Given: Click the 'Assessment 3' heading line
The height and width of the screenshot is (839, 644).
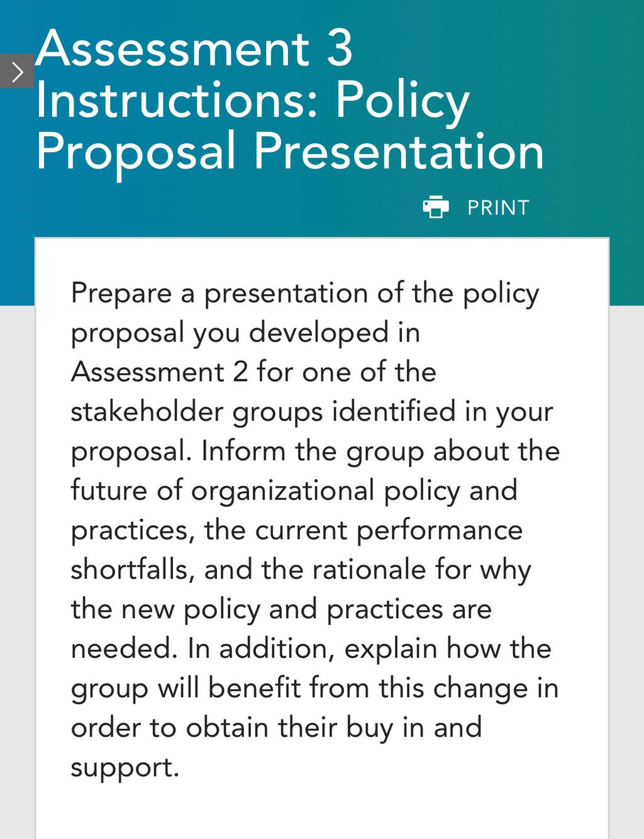Looking at the screenshot, I should (194, 48).
